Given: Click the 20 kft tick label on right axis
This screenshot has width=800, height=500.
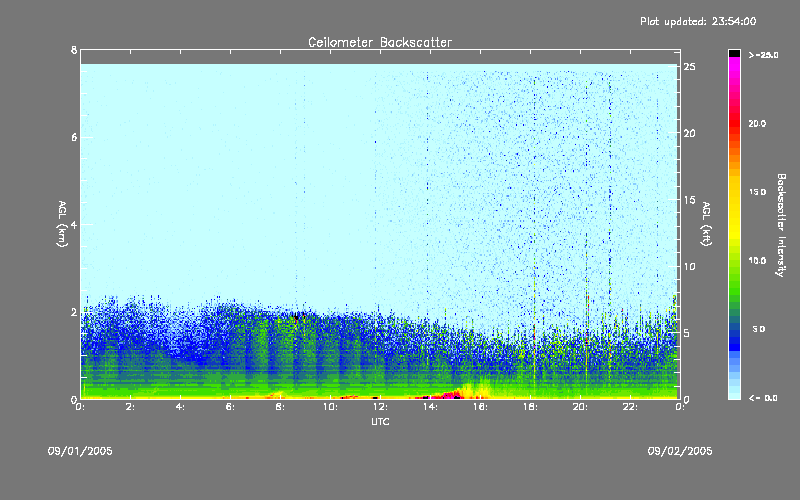Looking at the screenshot, I should pyautogui.click(x=689, y=133).
